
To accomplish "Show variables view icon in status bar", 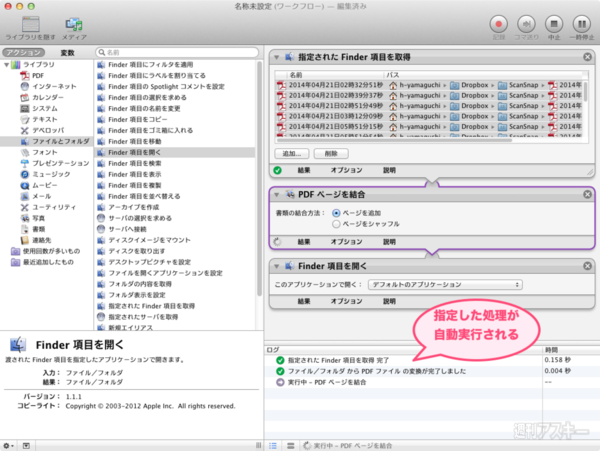I will pos(291,446).
